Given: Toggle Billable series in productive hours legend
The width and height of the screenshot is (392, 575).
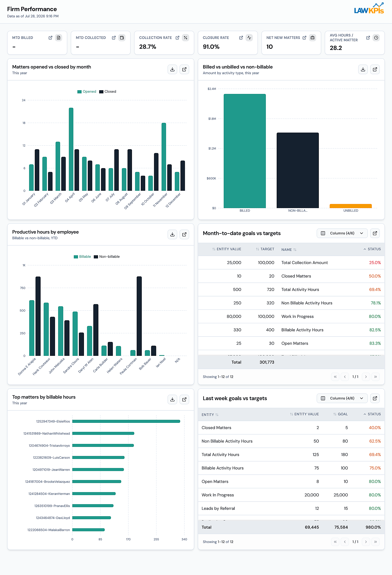Looking at the screenshot, I should pos(82,257).
